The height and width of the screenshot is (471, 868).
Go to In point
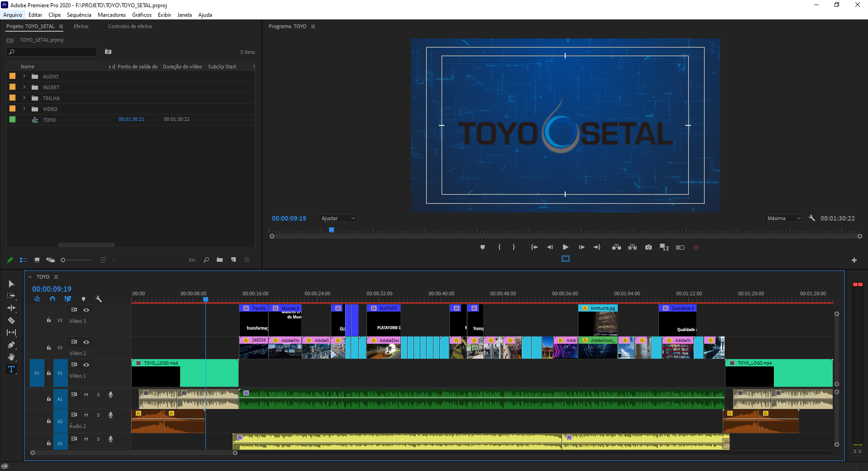coord(534,247)
